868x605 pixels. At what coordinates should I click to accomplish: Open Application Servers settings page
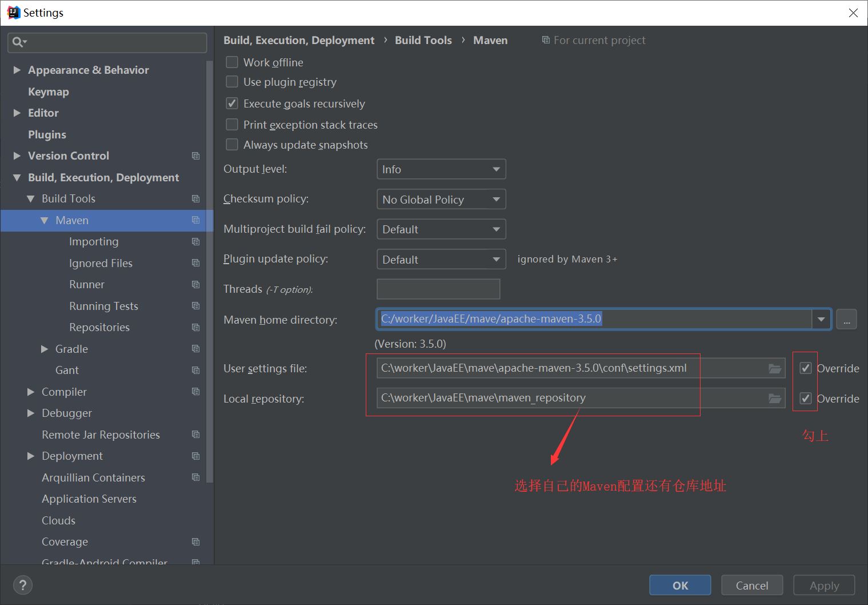click(x=89, y=499)
